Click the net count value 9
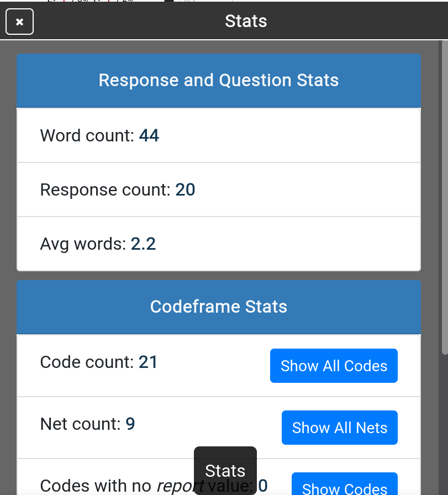The image size is (448, 495). coord(130,424)
